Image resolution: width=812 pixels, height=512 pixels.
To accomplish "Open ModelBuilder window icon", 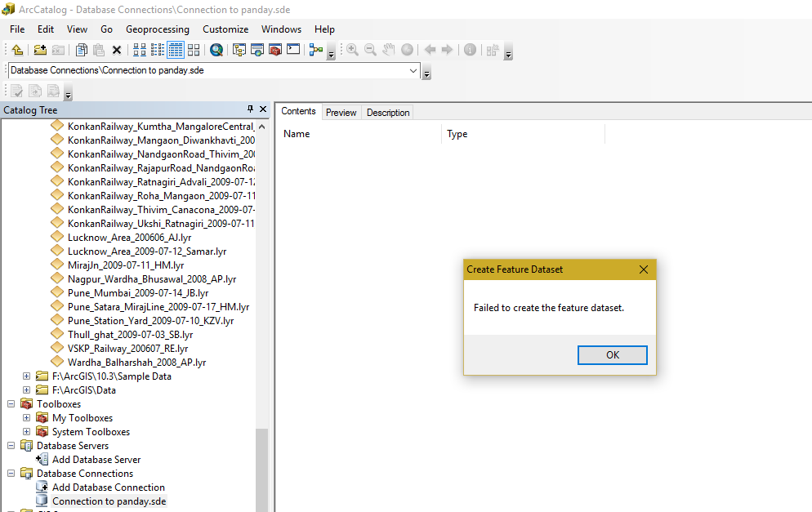I will [316, 50].
